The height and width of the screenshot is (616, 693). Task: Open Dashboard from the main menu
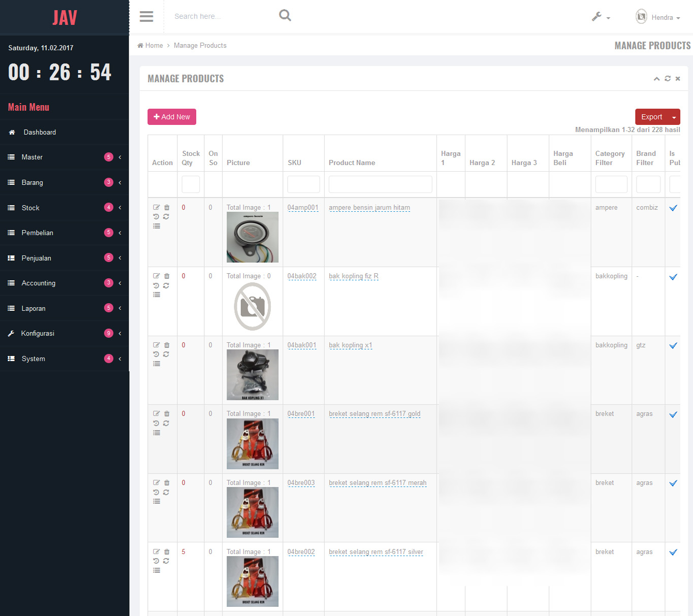click(x=40, y=132)
